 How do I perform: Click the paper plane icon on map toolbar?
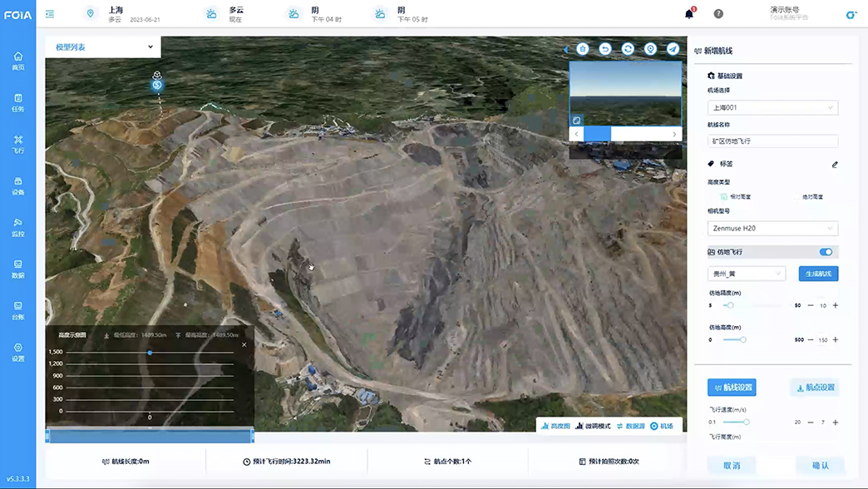[x=673, y=49]
